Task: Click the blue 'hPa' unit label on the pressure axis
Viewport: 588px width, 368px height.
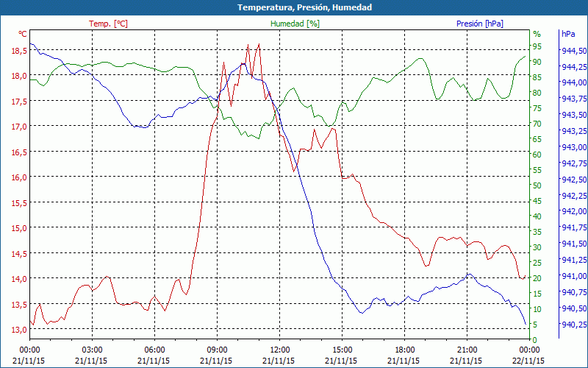Action: (x=568, y=34)
